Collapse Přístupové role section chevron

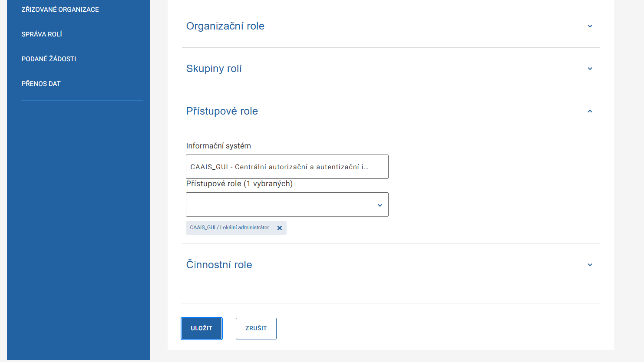(x=590, y=111)
